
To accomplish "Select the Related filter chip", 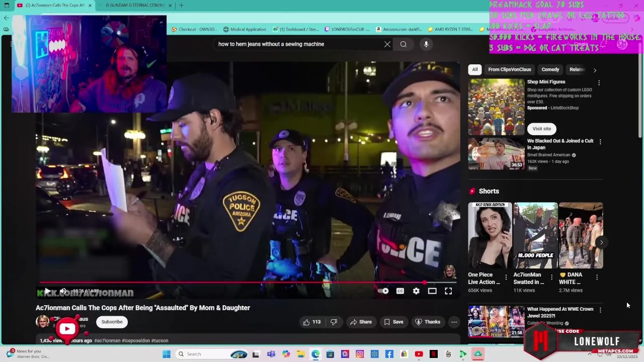I will click(x=577, y=69).
